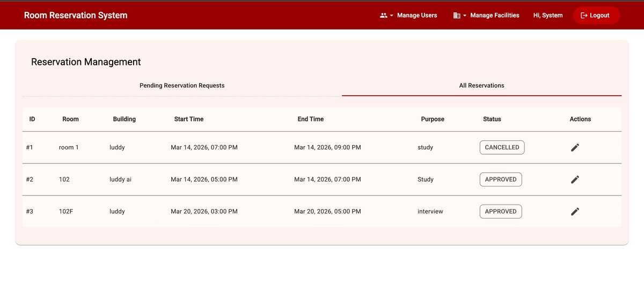Viewport: 644px width, 294px height.
Task: Click the Start Time column header
Action: click(188, 119)
